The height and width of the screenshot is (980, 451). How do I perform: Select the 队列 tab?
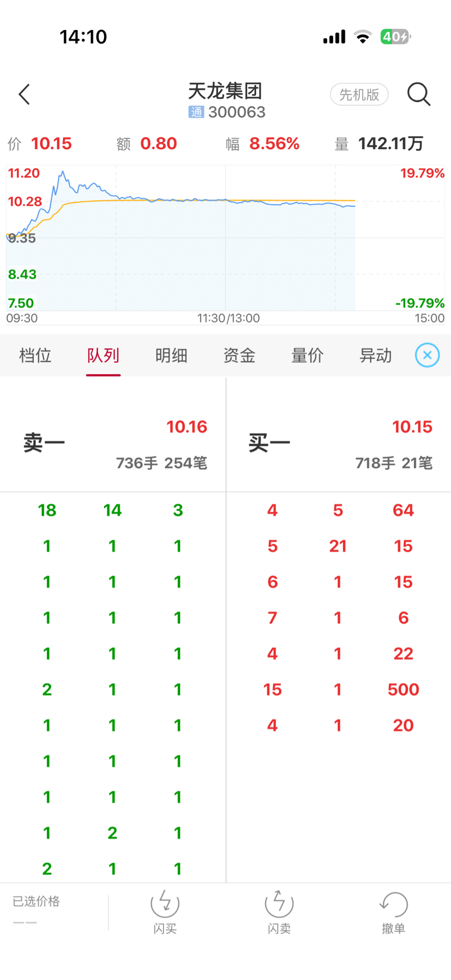(x=103, y=355)
